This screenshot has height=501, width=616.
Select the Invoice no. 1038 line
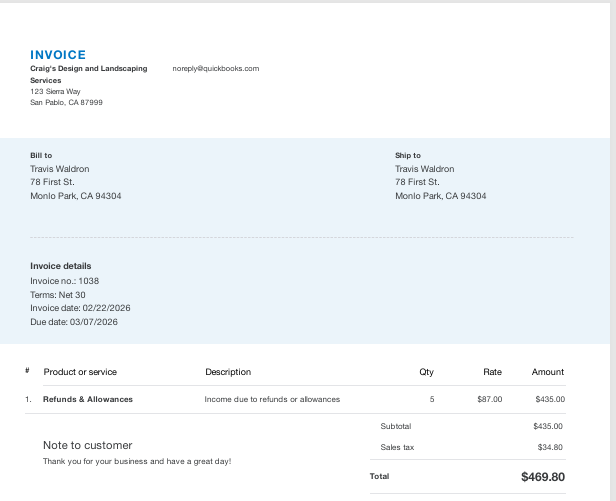tap(64, 281)
